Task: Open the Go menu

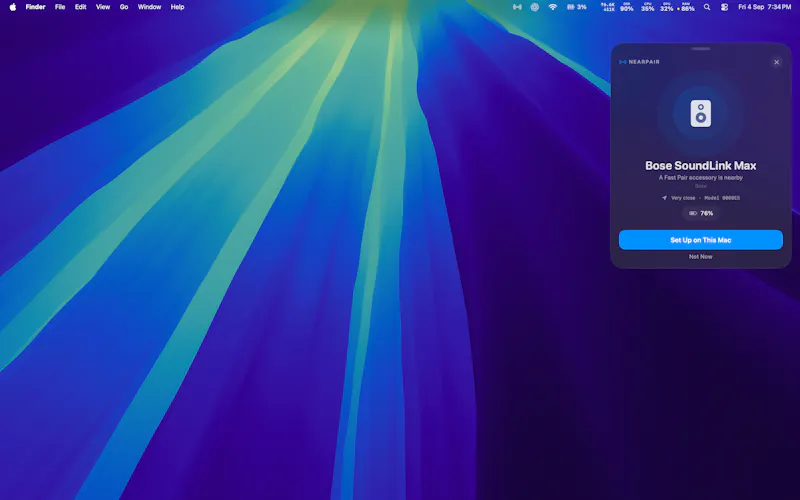Action: click(123, 7)
